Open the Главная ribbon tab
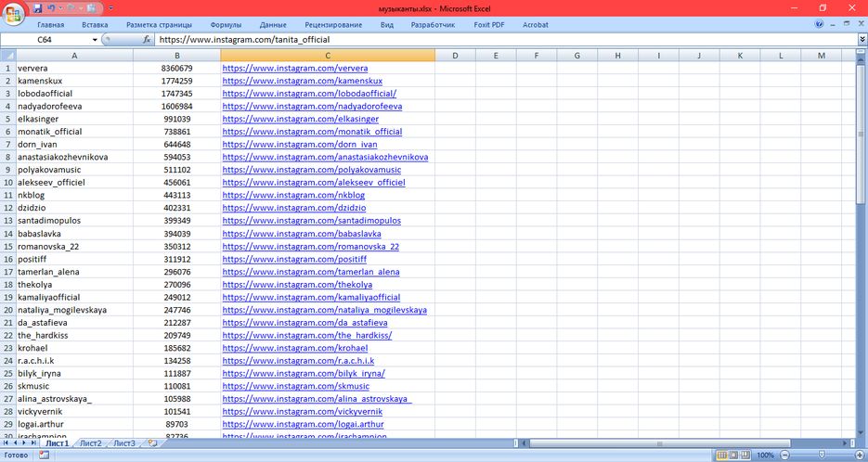868x462 pixels. 50,25
